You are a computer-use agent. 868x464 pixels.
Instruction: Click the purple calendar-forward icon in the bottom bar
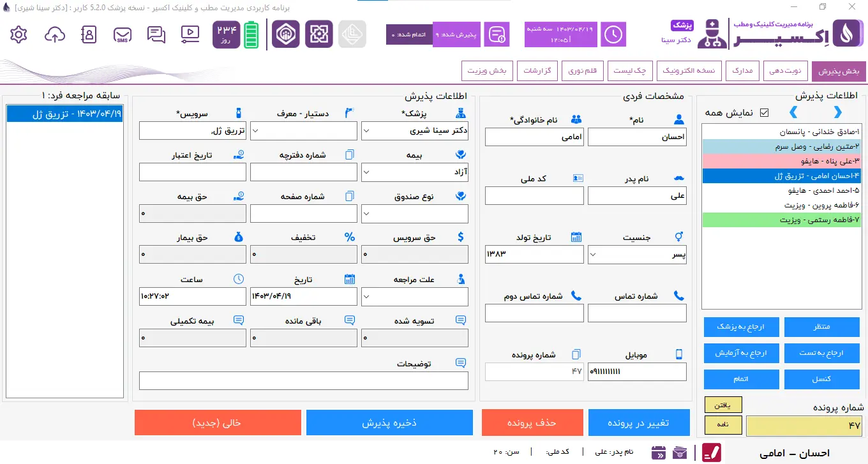(x=659, y=453)
